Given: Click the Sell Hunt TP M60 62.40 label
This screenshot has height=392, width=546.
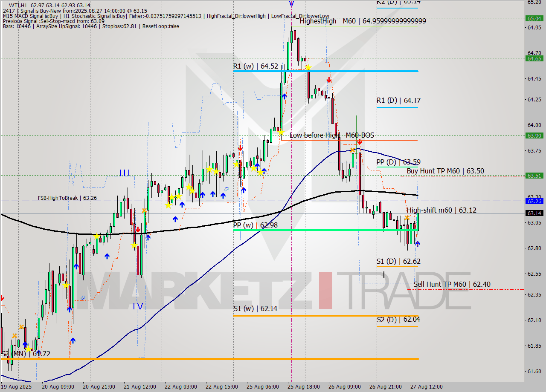Looking at the screenshot, I should point(452,284).
